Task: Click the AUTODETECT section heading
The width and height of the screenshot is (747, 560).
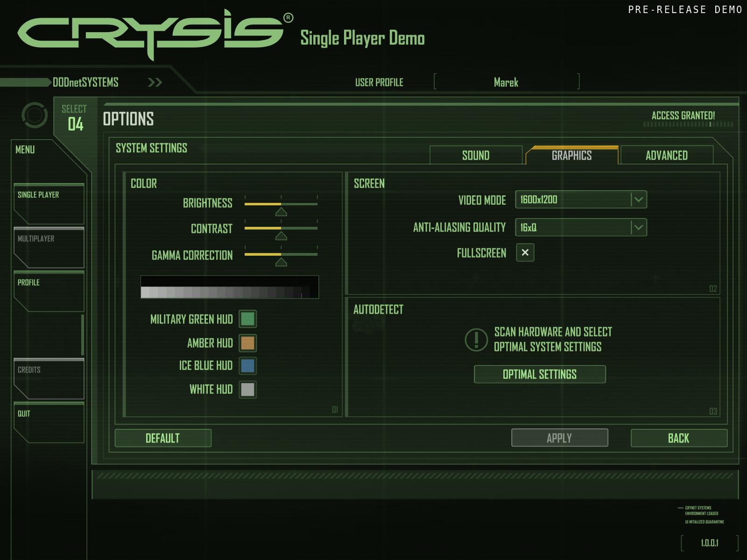Action: click(x=378, y=309)
